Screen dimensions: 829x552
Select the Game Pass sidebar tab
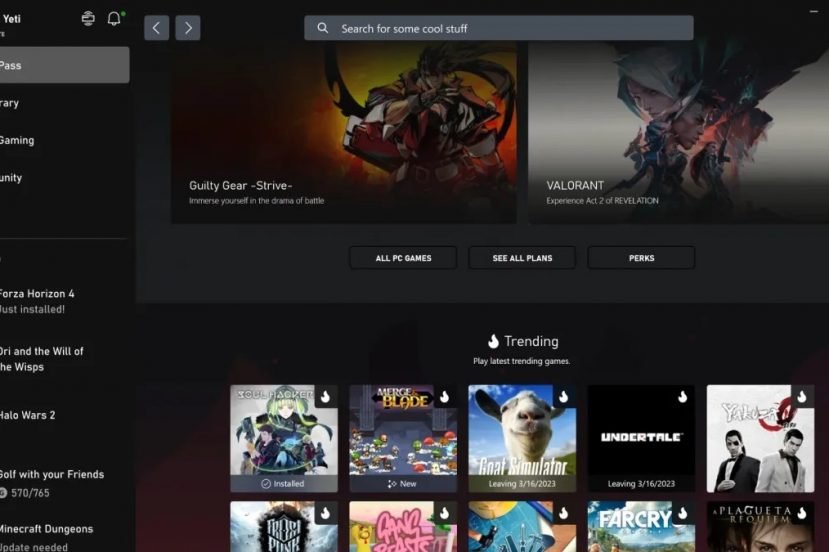tap(64, 65)
